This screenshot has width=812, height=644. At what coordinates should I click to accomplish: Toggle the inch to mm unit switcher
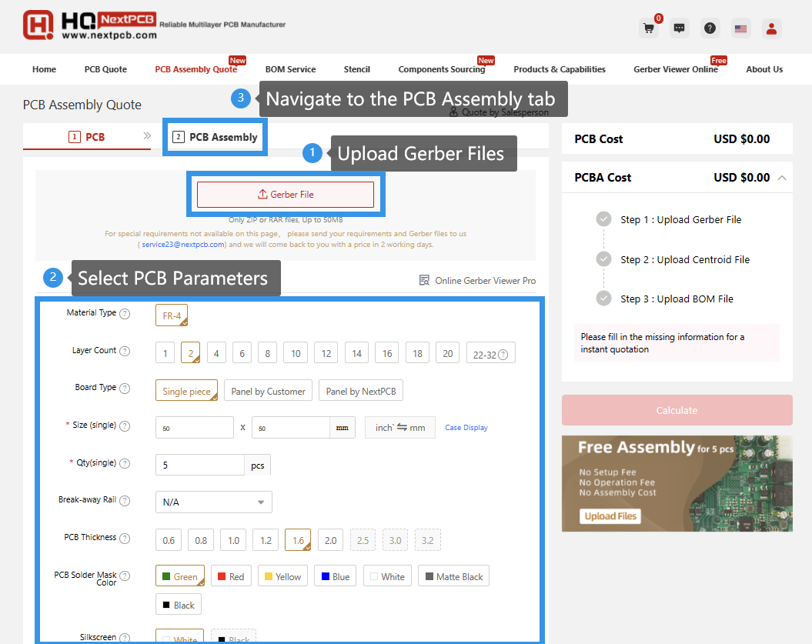(399, 427)
